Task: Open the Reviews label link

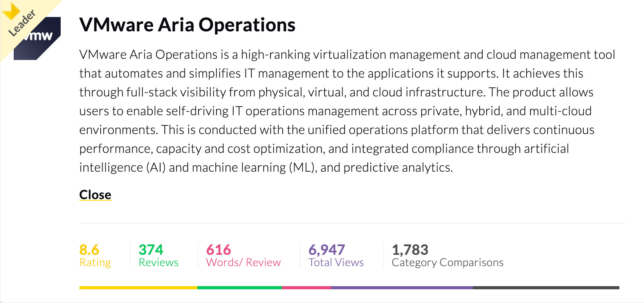Action: [159, 263]
